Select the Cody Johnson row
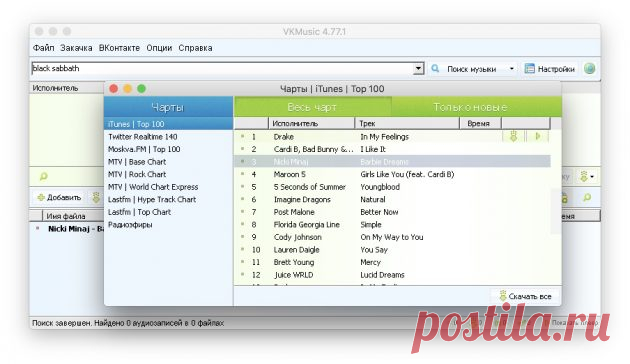 [x=392, y=237]
